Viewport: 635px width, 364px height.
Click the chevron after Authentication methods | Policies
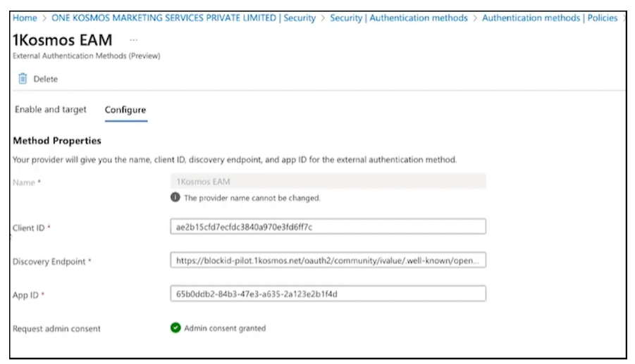(624, 18)
